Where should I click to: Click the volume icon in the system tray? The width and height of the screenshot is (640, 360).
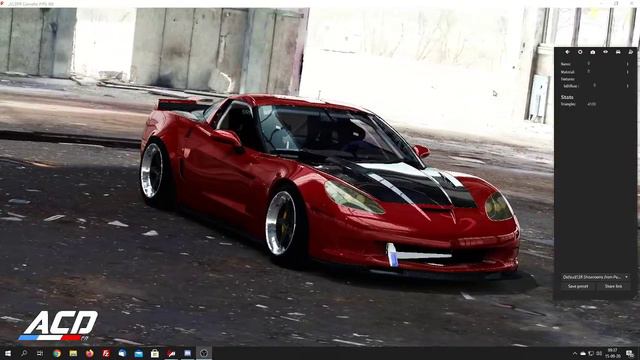click(599, 353)
